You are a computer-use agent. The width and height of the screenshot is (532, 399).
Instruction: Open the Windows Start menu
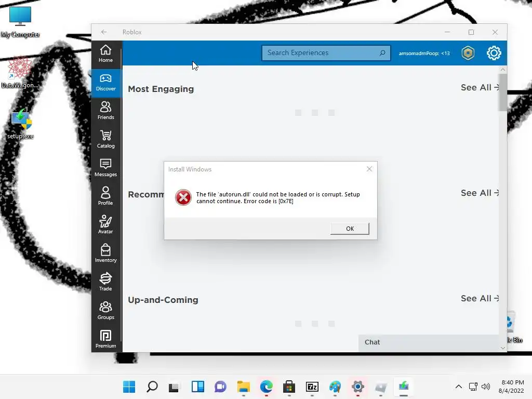(x=129, y=387)
